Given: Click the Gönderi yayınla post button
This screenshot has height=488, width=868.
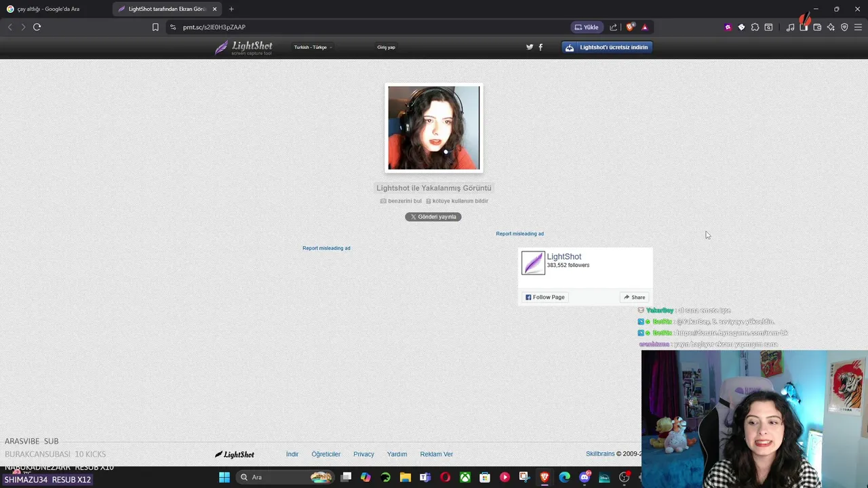Looking at the screenshot, I should tap(433, 217).
